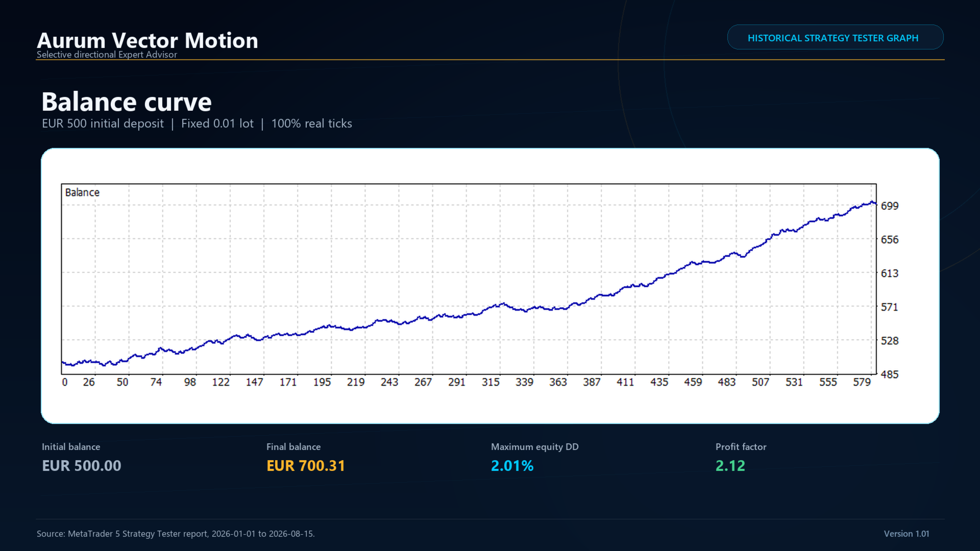Screen dimensions: 980x551
Task: Click the 485 value on the y-axis
Action: (x=890, y=374)
